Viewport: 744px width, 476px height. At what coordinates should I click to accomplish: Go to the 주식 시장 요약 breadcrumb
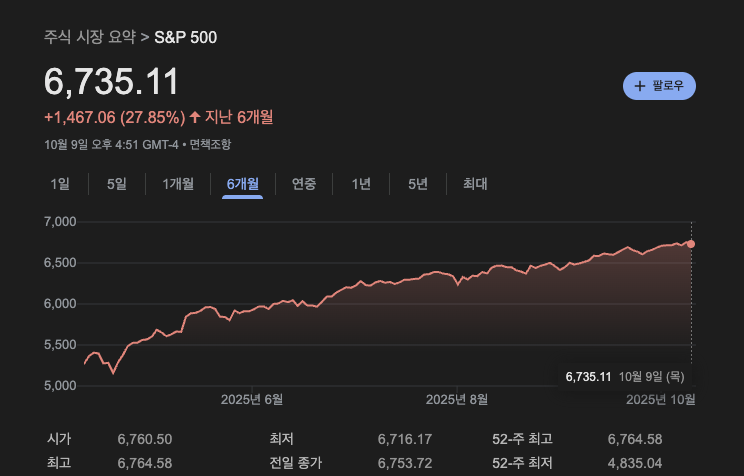pos(90,38)
